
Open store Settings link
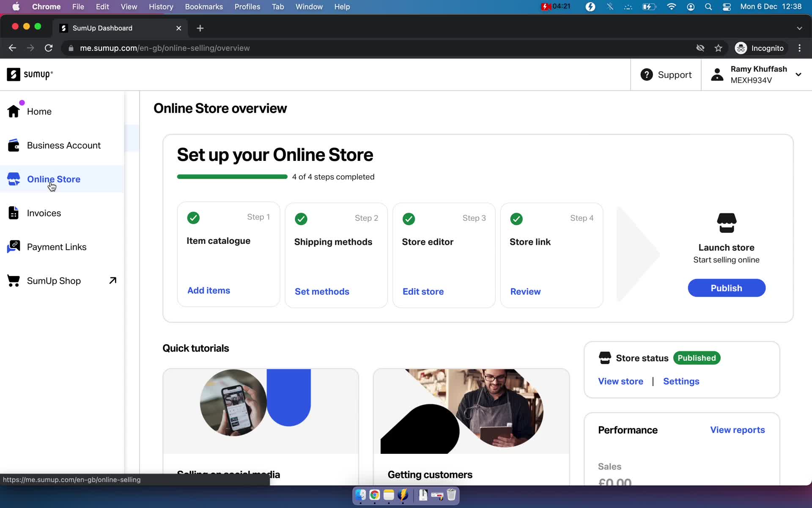681,381
